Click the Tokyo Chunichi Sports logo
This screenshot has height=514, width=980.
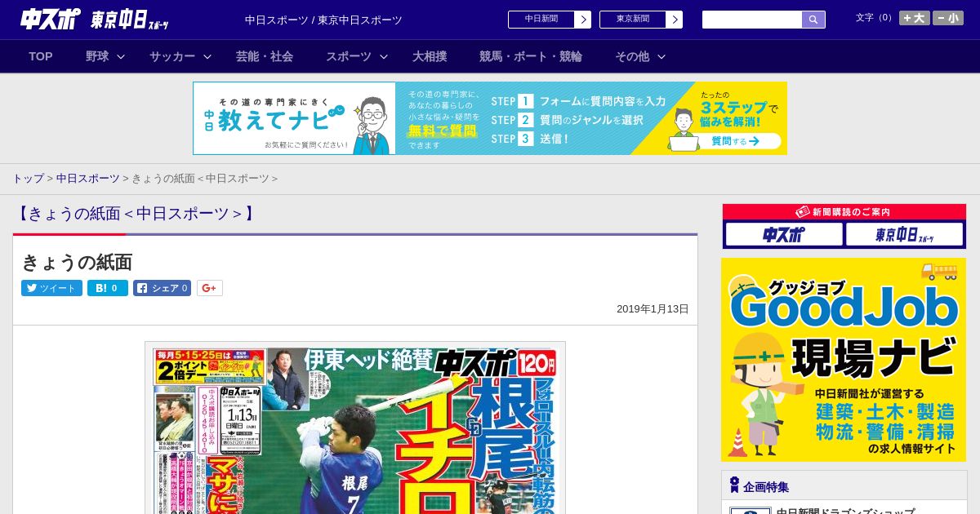point(130,20)
